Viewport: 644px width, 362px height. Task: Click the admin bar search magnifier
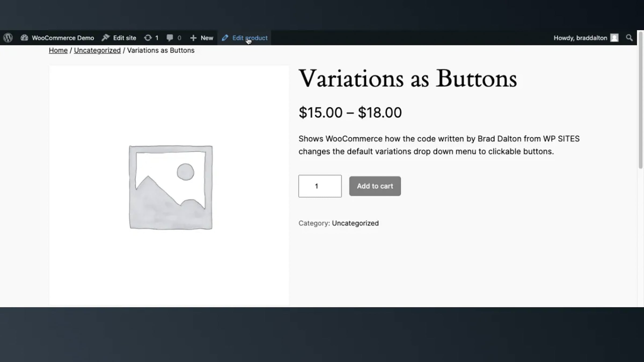pos(629,38)
